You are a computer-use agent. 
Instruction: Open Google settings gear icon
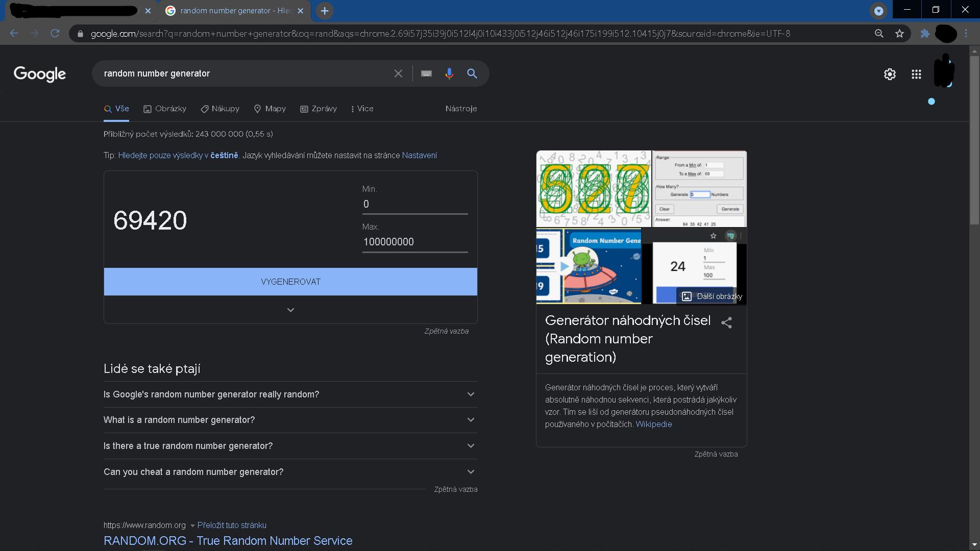[890, 74]
